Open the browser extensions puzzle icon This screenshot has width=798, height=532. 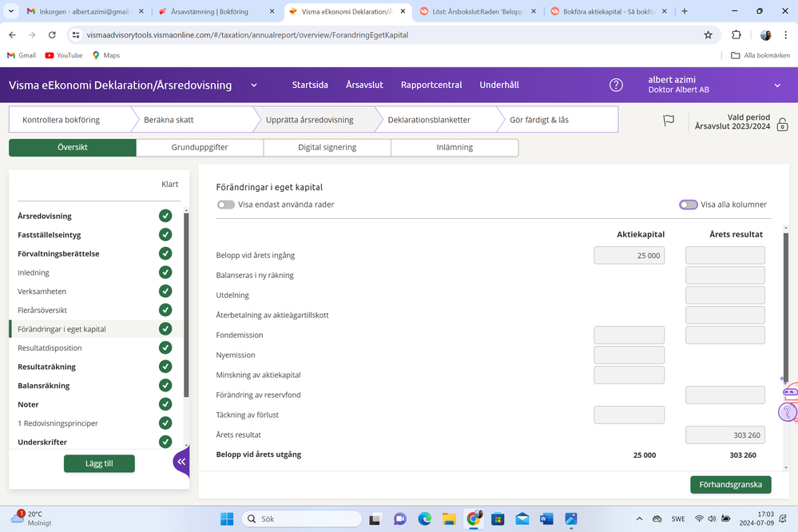pos(736,35)
